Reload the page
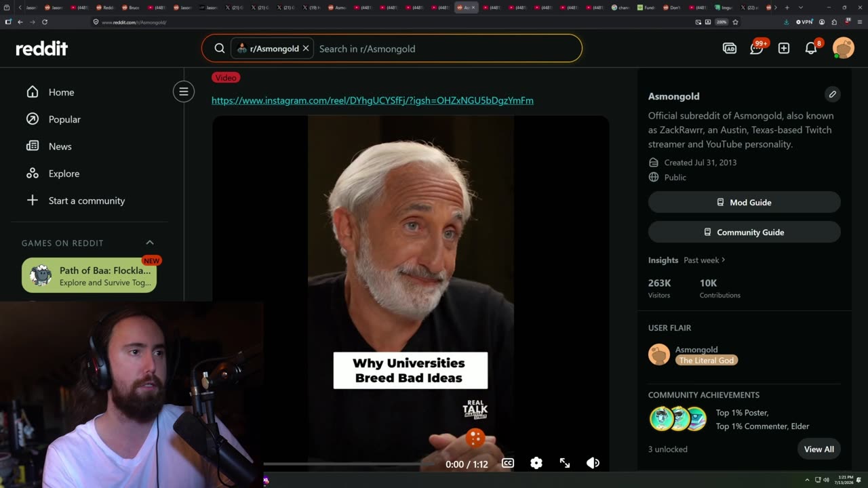Viewport: 868px width, 488px height. (45, 22)
